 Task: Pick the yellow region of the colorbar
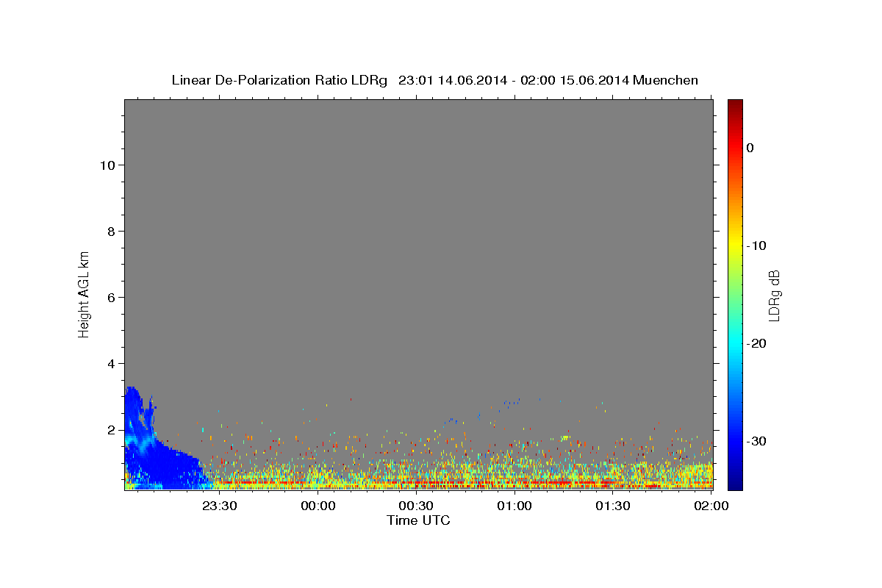[735, 245]
